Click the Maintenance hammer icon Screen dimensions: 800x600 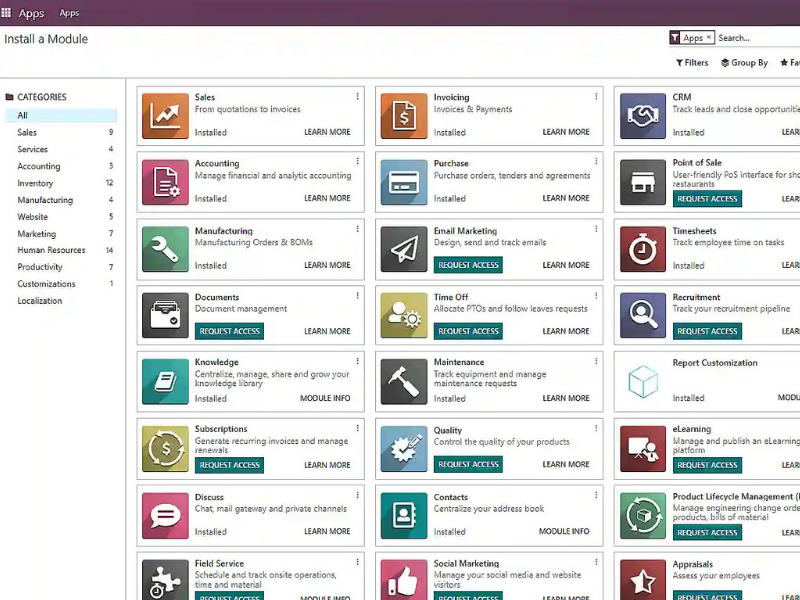coord(404,382)
